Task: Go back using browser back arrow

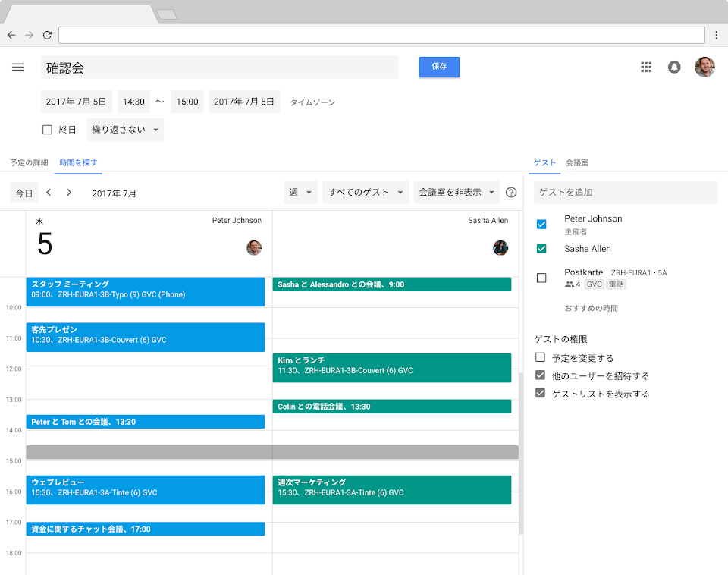Action: click(11, 35)
